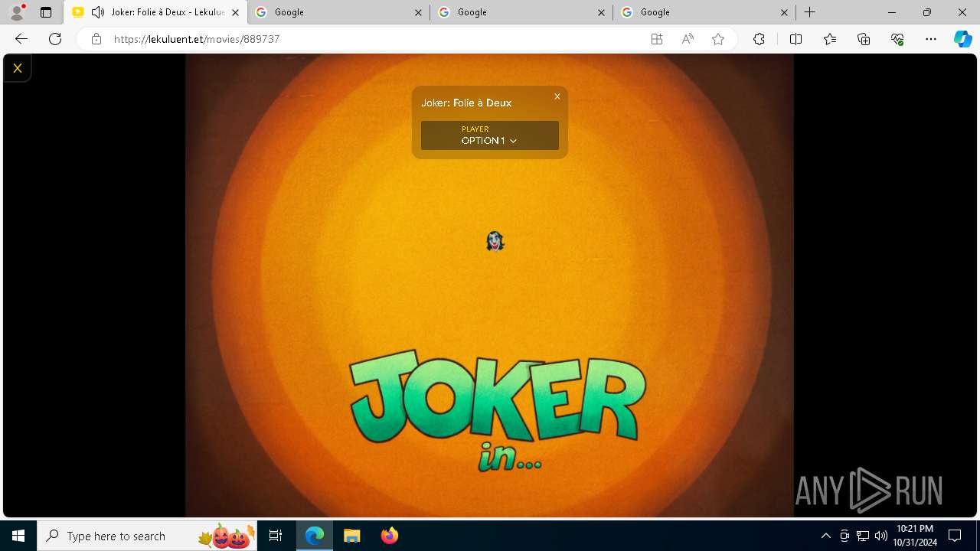980x551 pixels.
Task: Open network status tray icon
Action: point(863,536)
